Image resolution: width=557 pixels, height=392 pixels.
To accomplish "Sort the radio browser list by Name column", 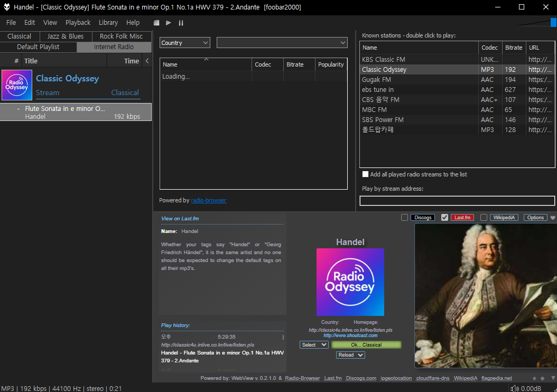I will [x=206, y=64].
